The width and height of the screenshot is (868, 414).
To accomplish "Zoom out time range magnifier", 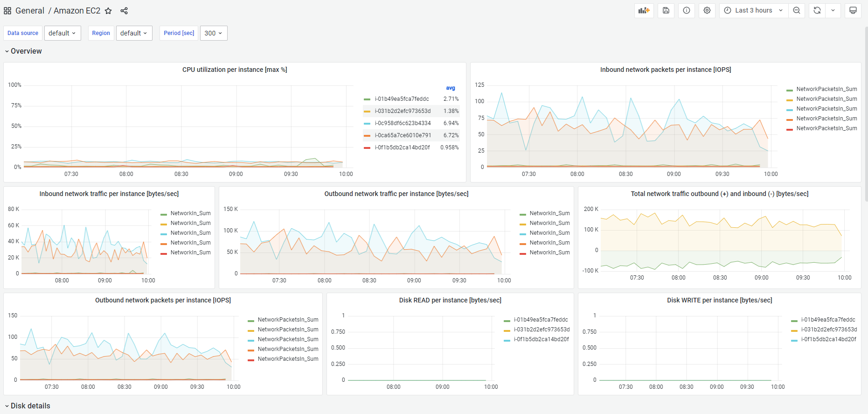I will (797, 10).
